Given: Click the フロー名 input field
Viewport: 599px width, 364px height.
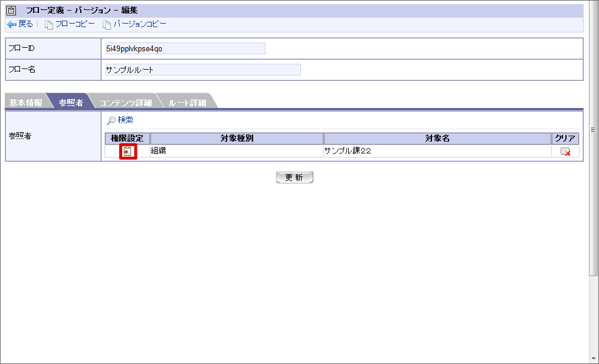Looking at the screenshot, I should pyautogui.click(x=203, y=70).
